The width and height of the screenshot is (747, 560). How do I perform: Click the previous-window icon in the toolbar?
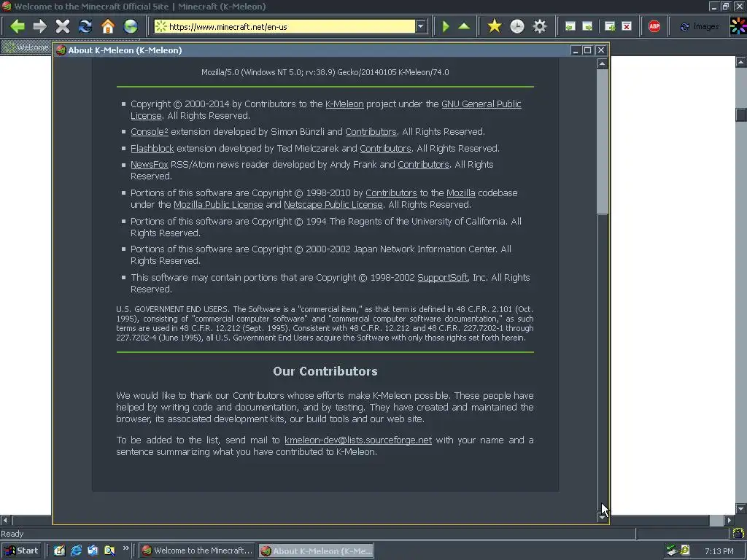[570, 27]
